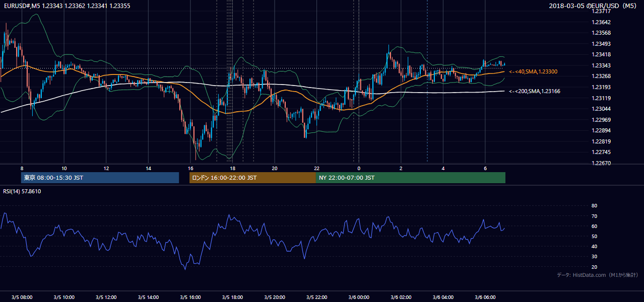This screenshot has width=644, height=302.
Task: Click the 200 SMA 1.23166 label
Action: click(535, 91)
